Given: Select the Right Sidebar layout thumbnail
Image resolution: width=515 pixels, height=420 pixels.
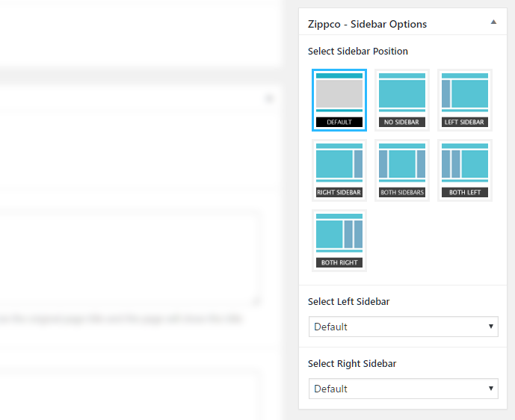Looking at the screenshot, I should pos(339,170).
